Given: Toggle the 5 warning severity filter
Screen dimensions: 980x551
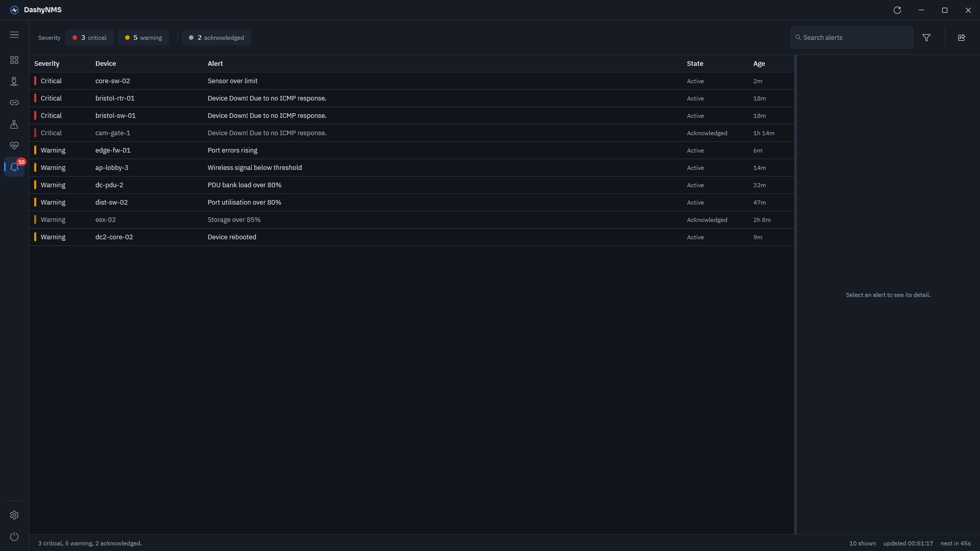Looking at the screenshot, I should coord(143,38).
